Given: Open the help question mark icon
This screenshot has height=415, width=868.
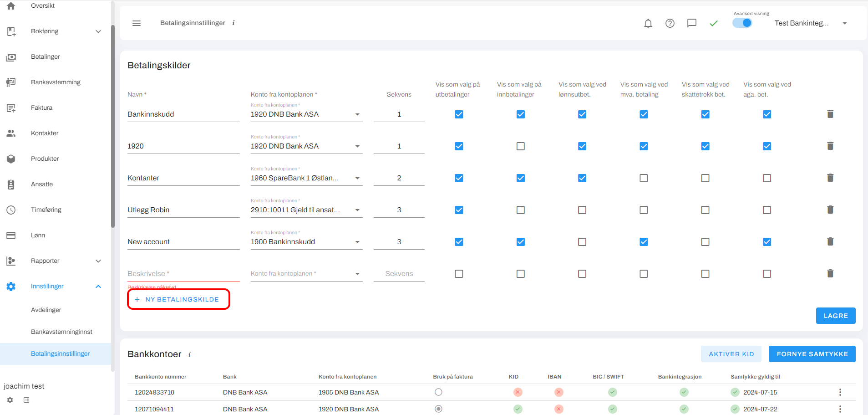Looking at the screenshot, I should coord(670,23).
